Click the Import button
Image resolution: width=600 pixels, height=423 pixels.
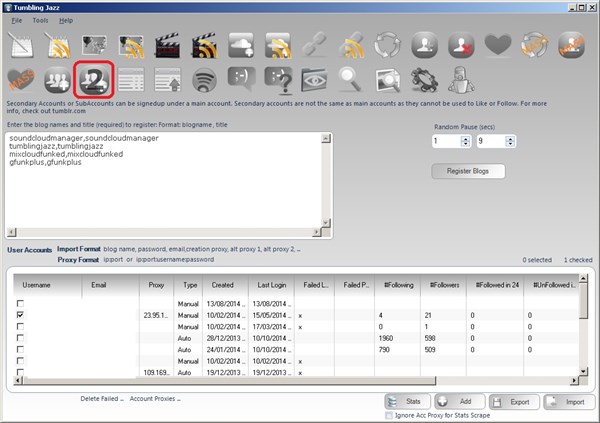[569, 402]
